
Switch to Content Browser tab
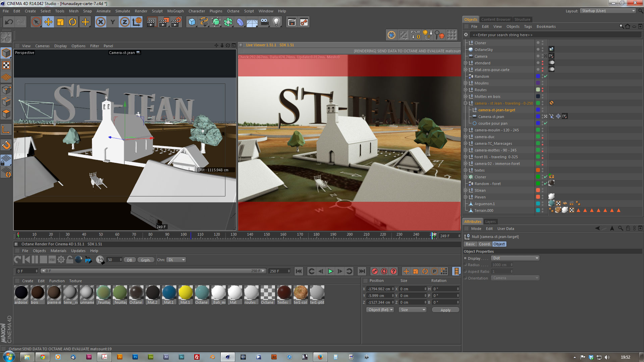click(x=496, y=19)
